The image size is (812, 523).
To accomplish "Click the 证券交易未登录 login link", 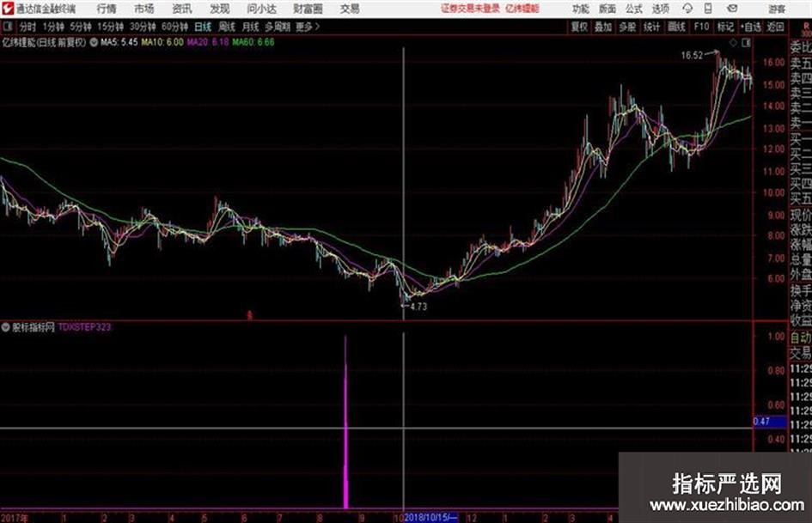I will [x=470, y=9].
